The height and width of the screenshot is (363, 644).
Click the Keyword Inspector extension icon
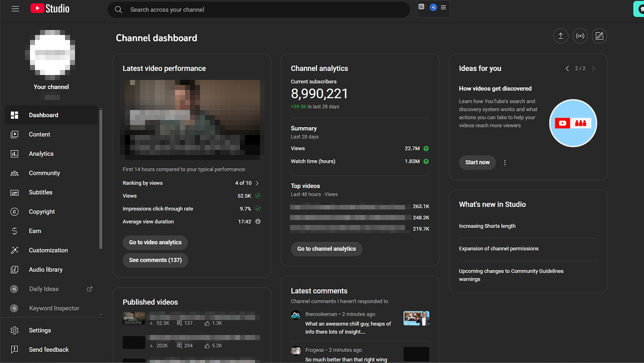click(x=14, y=308)
